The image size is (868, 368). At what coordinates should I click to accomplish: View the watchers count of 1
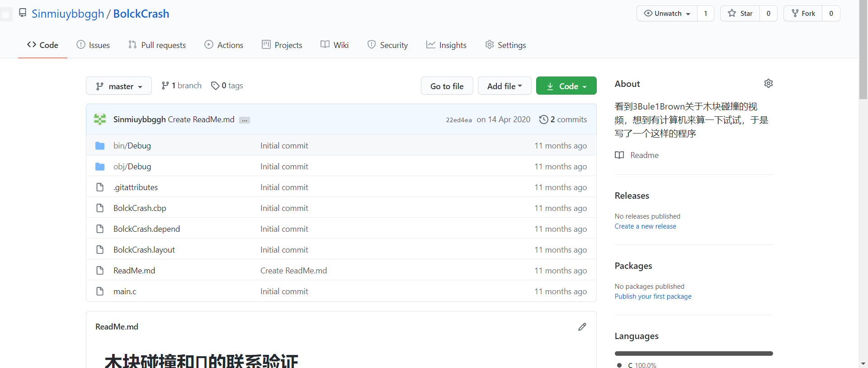(705, 14)
